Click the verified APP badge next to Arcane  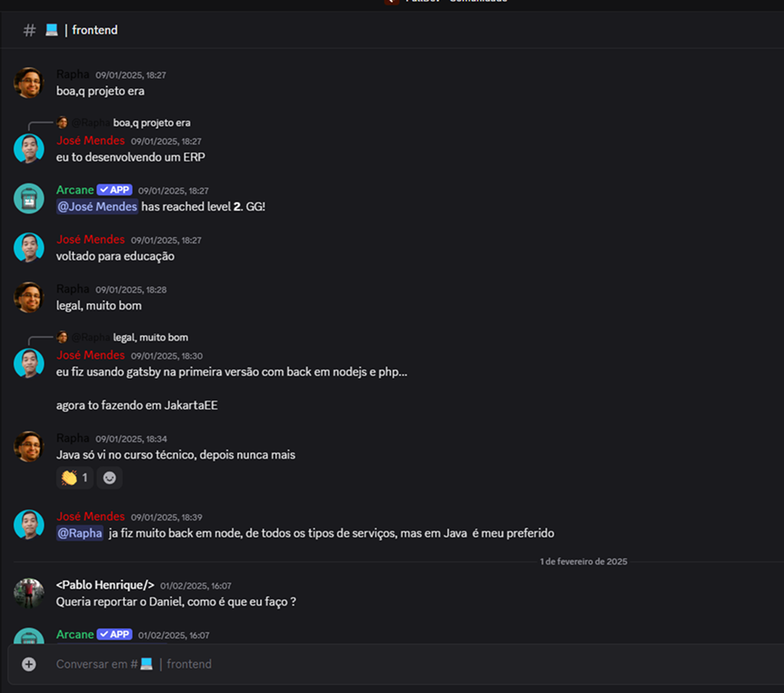point(115,189)
